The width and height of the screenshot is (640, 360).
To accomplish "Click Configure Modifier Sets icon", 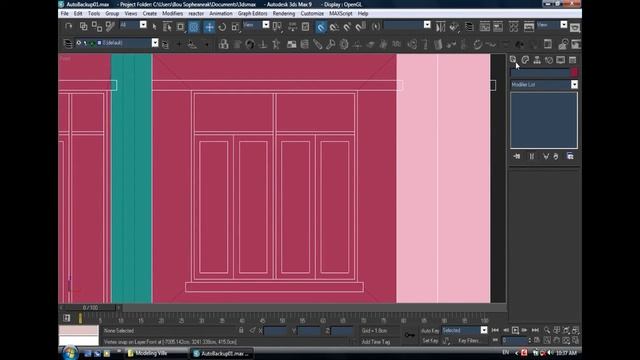I will coord(570,156).
